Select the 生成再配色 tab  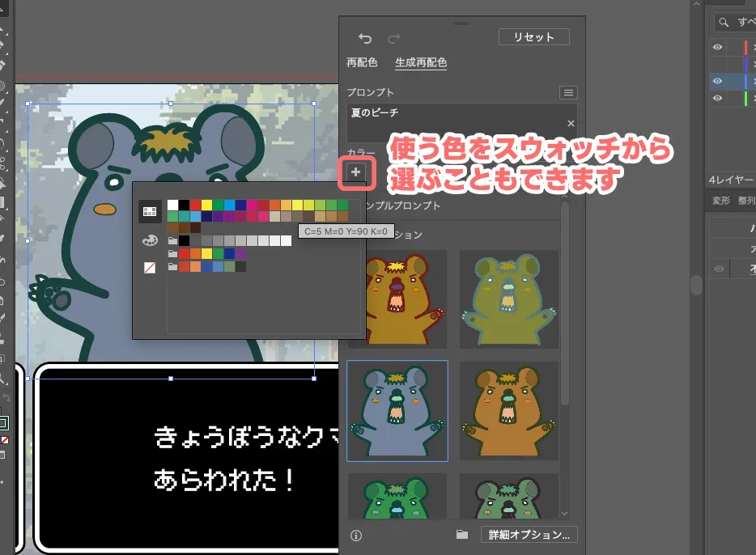click(x=421, y=62)
